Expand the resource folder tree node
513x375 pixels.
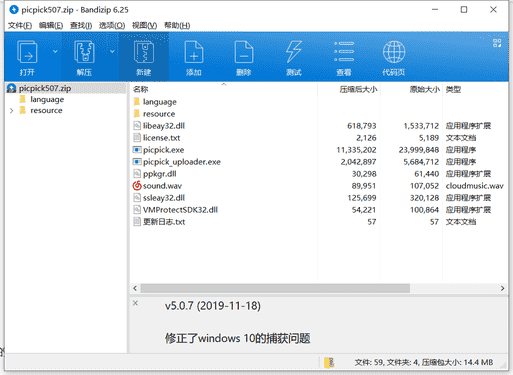click(11, 111)
